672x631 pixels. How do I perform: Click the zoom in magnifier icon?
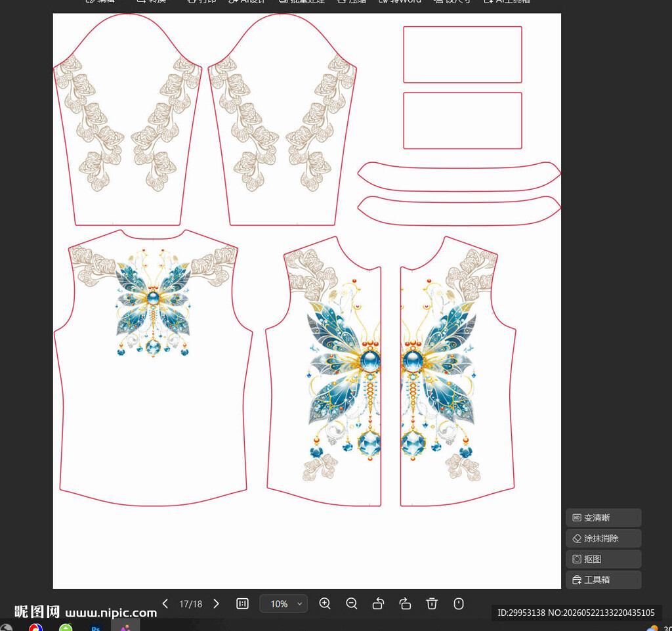325,603
